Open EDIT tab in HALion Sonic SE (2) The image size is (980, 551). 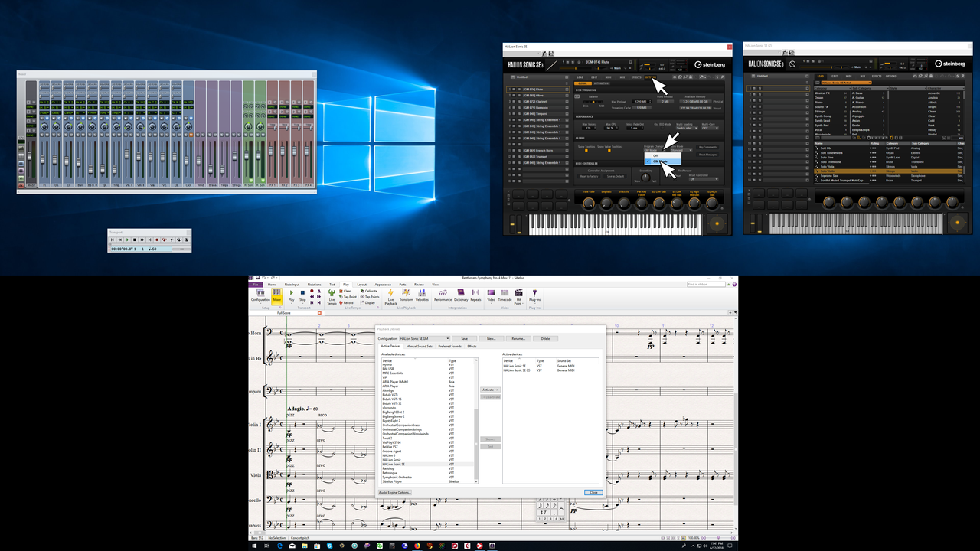tap(835, 77)
